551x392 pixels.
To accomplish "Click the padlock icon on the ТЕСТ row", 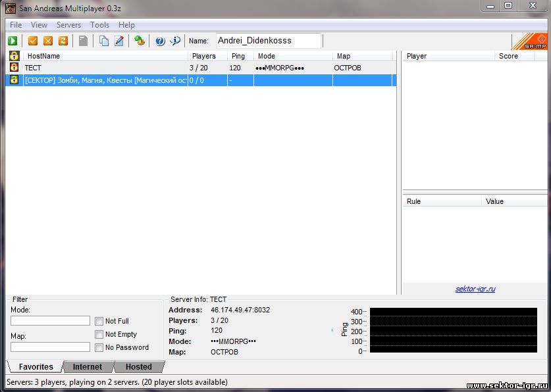I will (14, 67).
